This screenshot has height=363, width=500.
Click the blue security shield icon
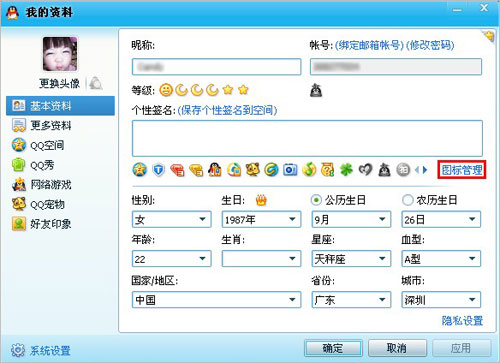(158, 170)
